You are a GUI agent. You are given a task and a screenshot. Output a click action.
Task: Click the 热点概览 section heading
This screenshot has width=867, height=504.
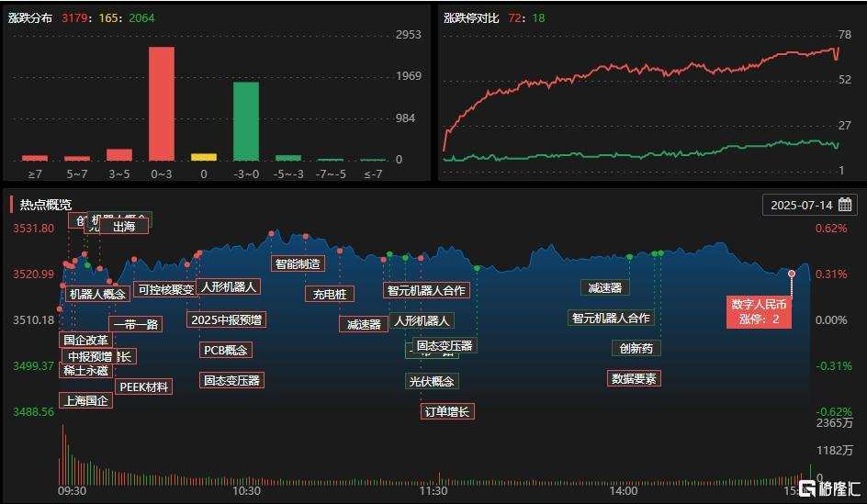click(46, 205)
